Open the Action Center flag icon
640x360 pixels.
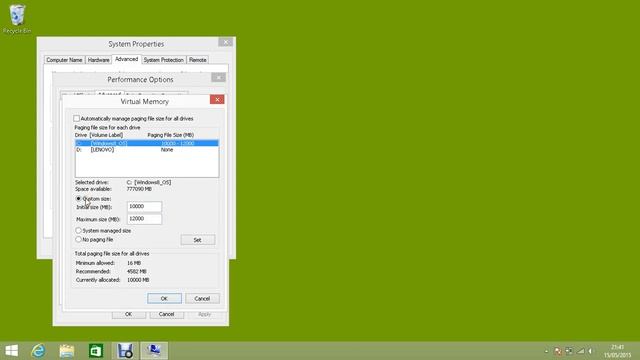[558, 351]
